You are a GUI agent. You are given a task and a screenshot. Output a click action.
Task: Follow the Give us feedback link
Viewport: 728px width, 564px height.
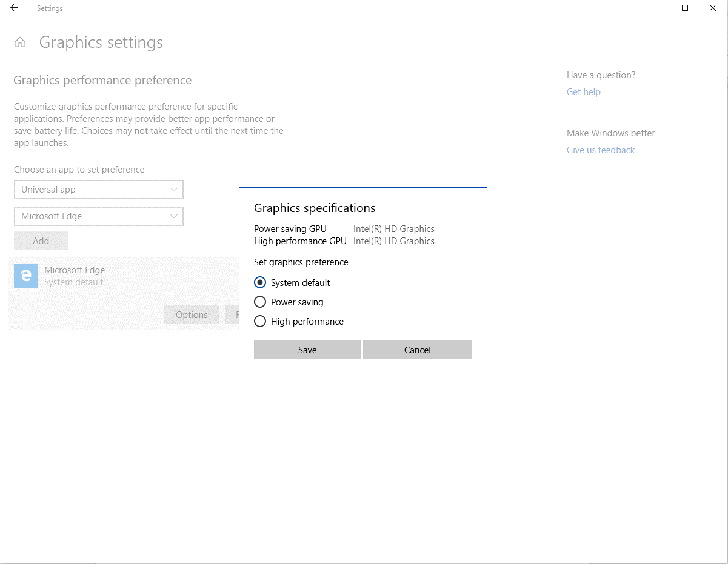[x=601, y=150]
